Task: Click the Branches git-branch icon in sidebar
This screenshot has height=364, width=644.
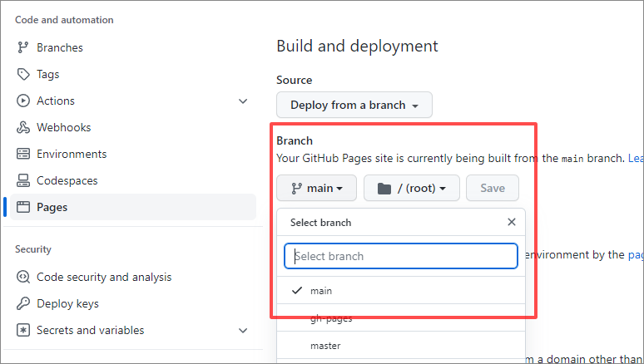Action: tap(23, 47)
